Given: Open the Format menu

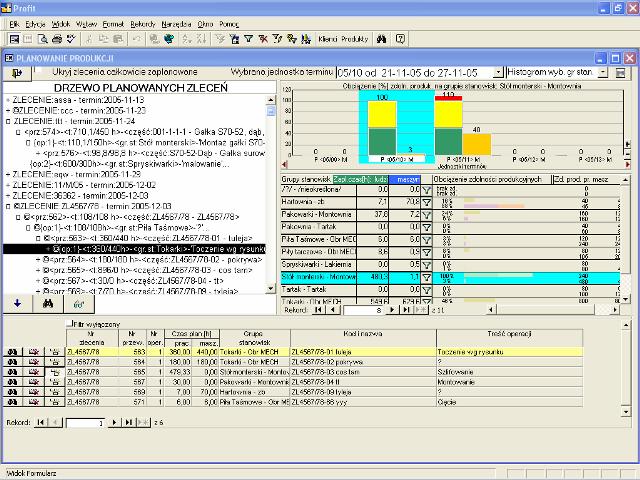Looking at the screenshot, I should click(x=113, y=24).
